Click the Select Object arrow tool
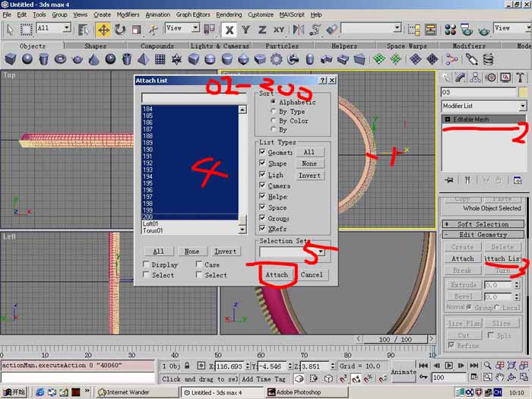Viewport: 532px width, 399px height. click(x=9, y=30)
